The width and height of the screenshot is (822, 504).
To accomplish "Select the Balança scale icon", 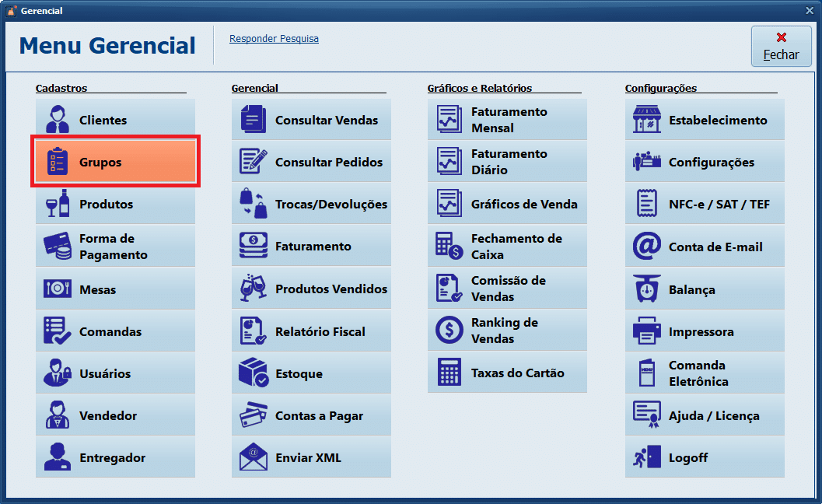I will click(646, 289).
